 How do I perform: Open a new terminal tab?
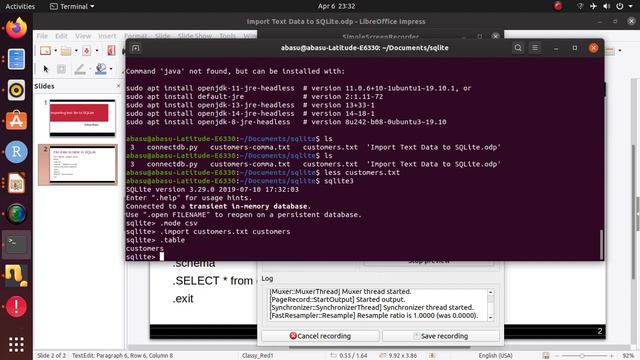click(x=136, y=48)
